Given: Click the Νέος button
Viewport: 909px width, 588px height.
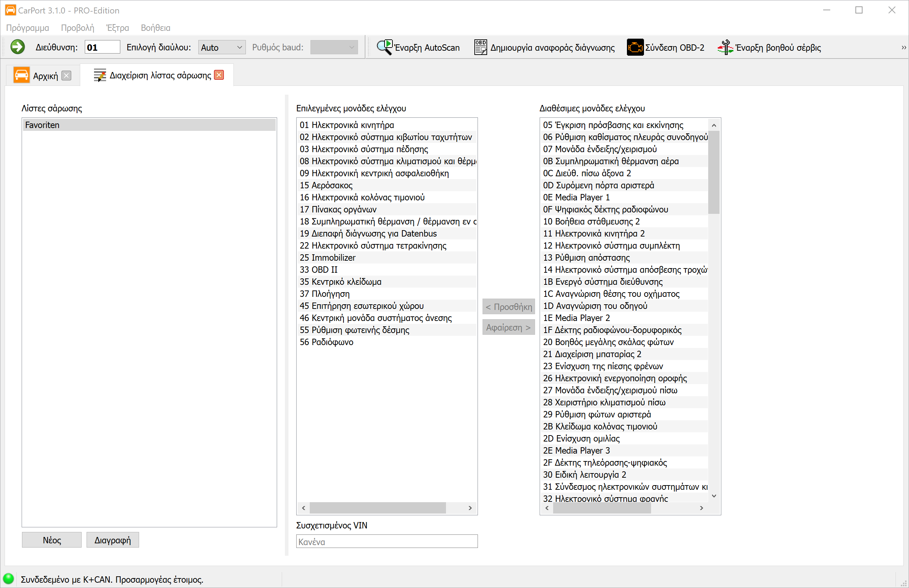Looking at the screenshot, I should tap(51, 540).
